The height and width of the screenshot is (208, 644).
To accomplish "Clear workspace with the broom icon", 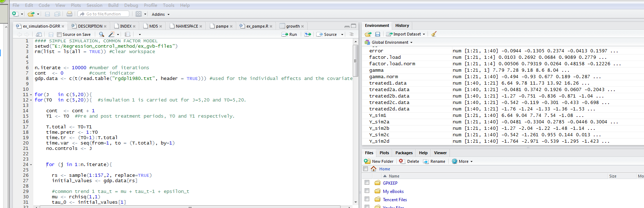I will pyautogui.click(x=434, y=34).
